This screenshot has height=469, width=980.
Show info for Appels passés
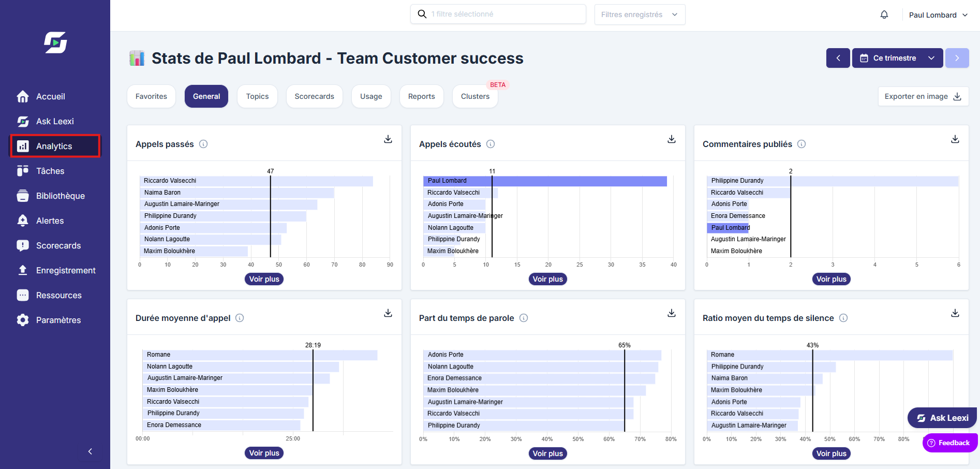203,144
